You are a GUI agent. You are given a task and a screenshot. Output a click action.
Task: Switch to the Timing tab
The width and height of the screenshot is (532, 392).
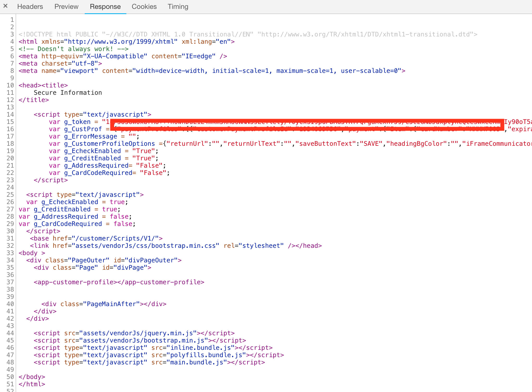click(x=178, y=7)
